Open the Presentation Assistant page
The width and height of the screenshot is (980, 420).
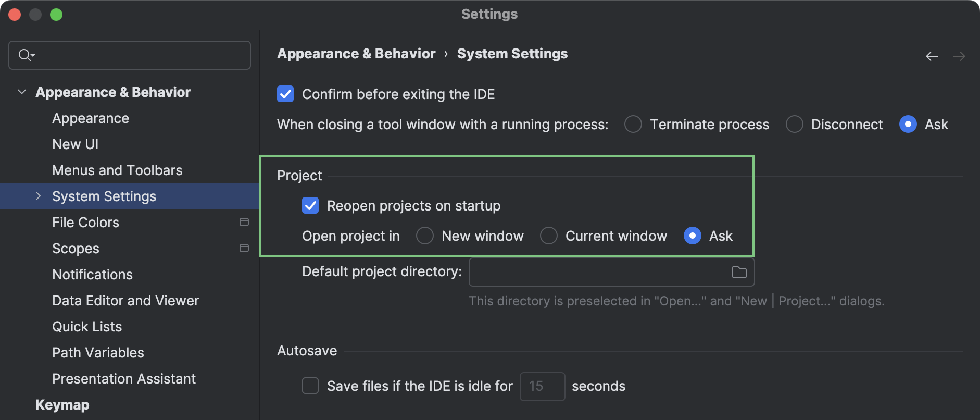tap(124, 378)
